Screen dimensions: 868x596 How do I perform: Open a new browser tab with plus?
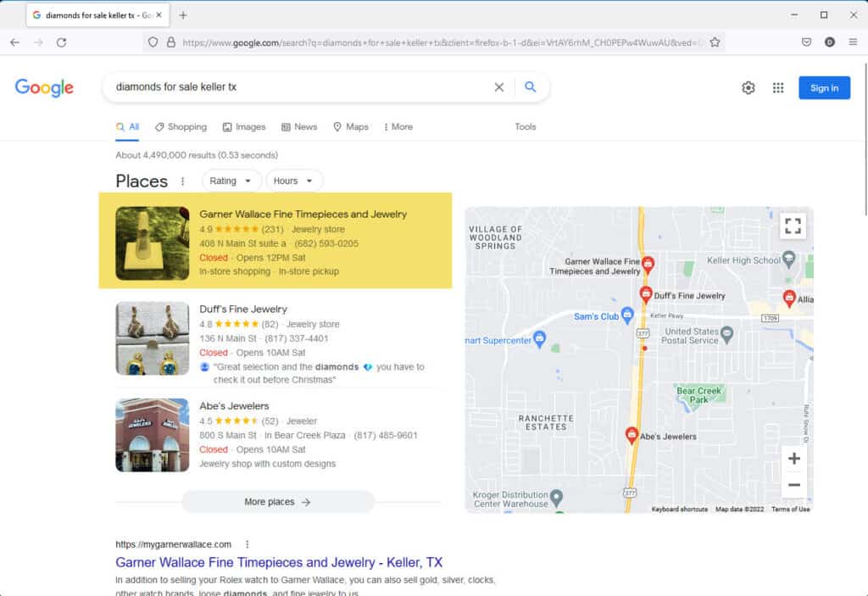pyautogui.click(x=183, y=15)
